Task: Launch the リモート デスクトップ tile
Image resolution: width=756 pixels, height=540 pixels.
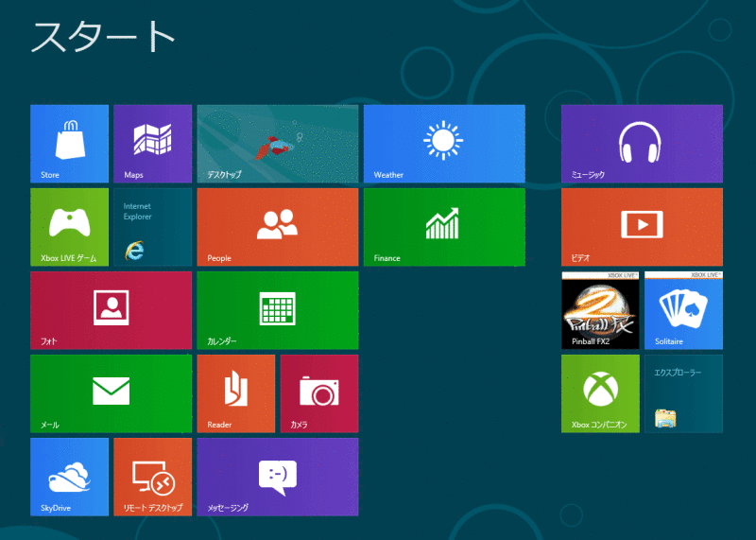Action: tap(153, 477)
